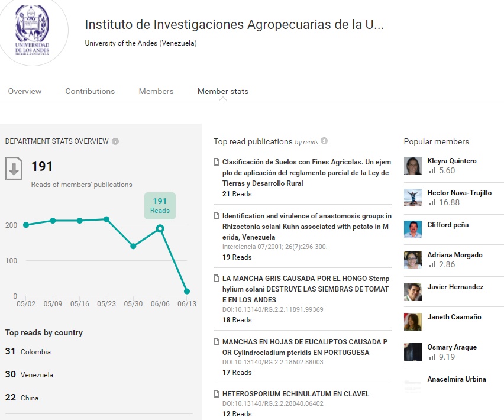Open Kleyra Quintero's member profile name
Image resolution: width=504 pixels, height=420 pixels.
[452, 161]
